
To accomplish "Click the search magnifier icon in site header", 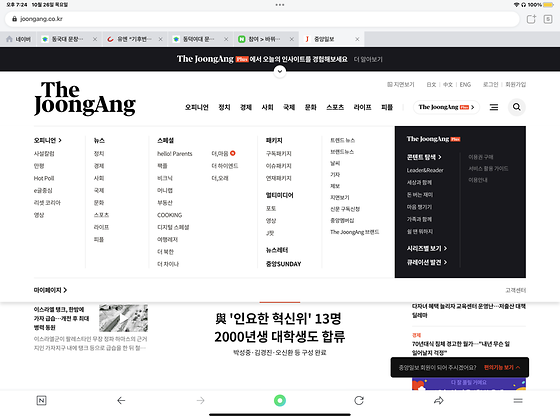I will click(516, 107).
